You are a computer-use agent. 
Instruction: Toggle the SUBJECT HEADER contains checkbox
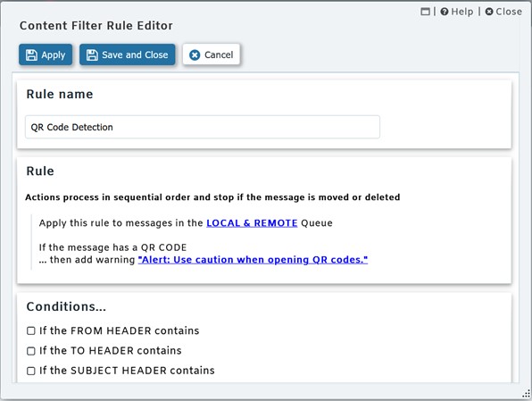point(31,371)
